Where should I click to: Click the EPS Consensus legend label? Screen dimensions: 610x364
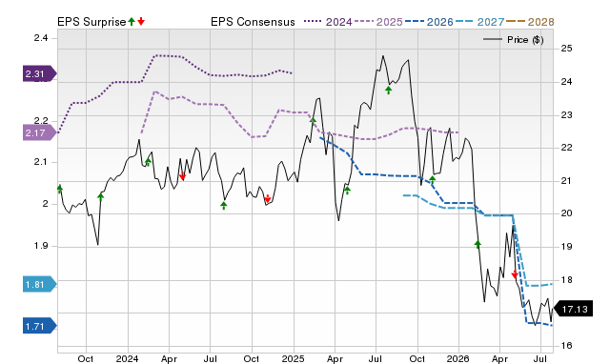[x=253, y=22]
